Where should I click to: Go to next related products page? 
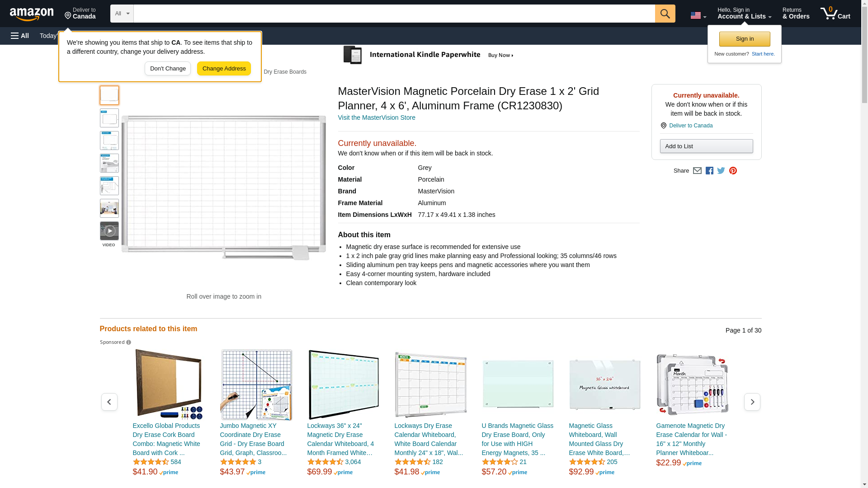pyautogui.click(x=752, y=402)
